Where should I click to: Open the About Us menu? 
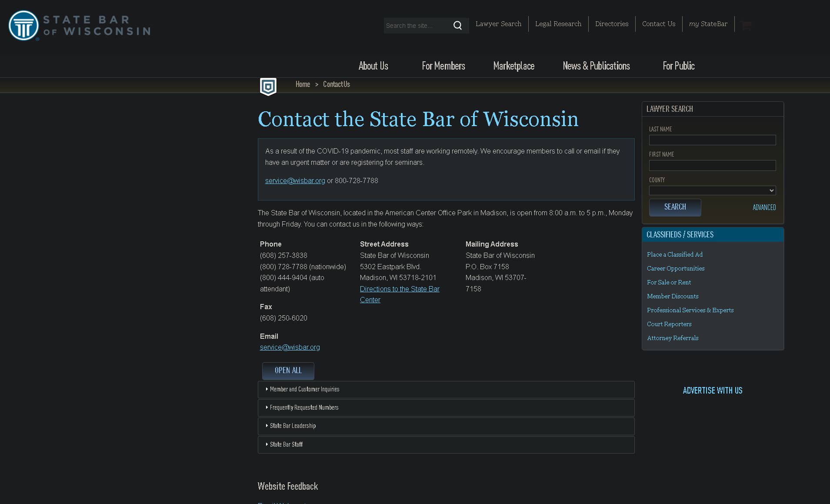pyautogui.click(x=373, y=66)
